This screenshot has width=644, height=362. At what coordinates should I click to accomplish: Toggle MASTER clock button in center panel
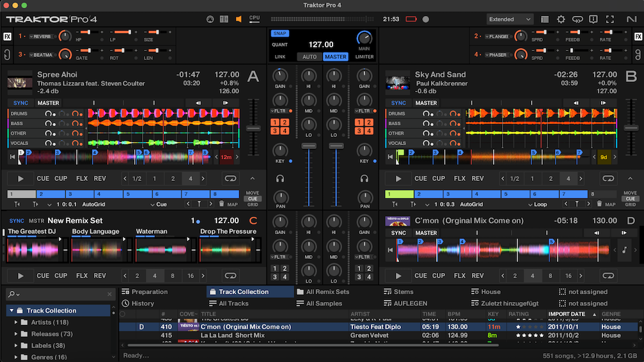click(336, 57)
